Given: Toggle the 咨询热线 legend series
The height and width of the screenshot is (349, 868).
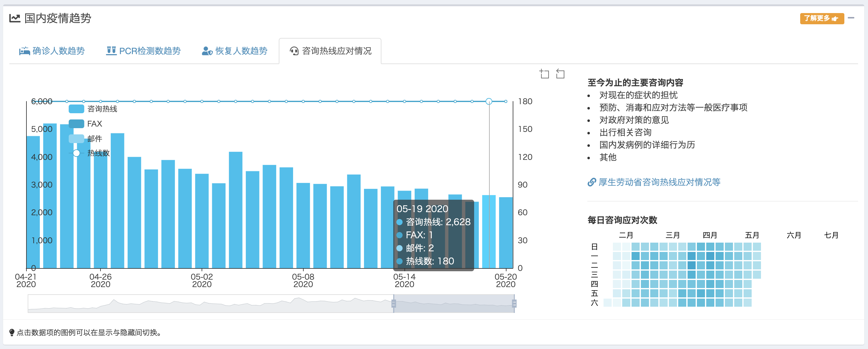Looking at the screenshot, I should (x=76, y=109).
